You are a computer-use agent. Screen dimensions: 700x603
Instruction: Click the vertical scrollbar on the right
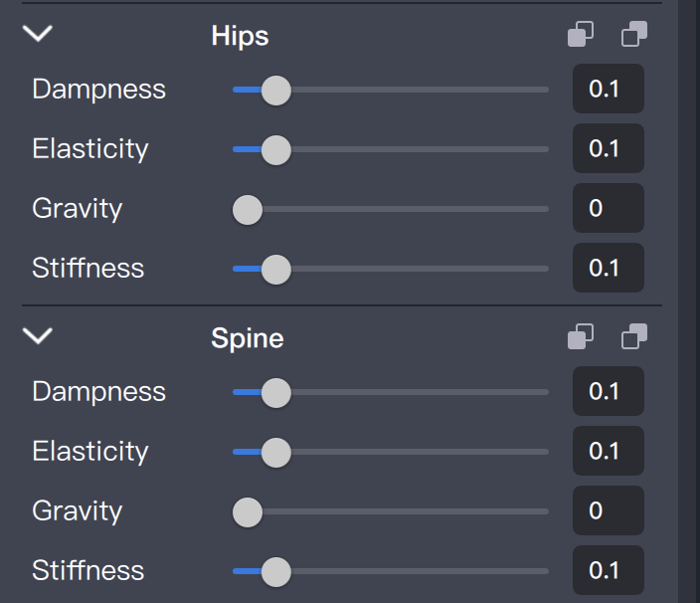[689, 299]
